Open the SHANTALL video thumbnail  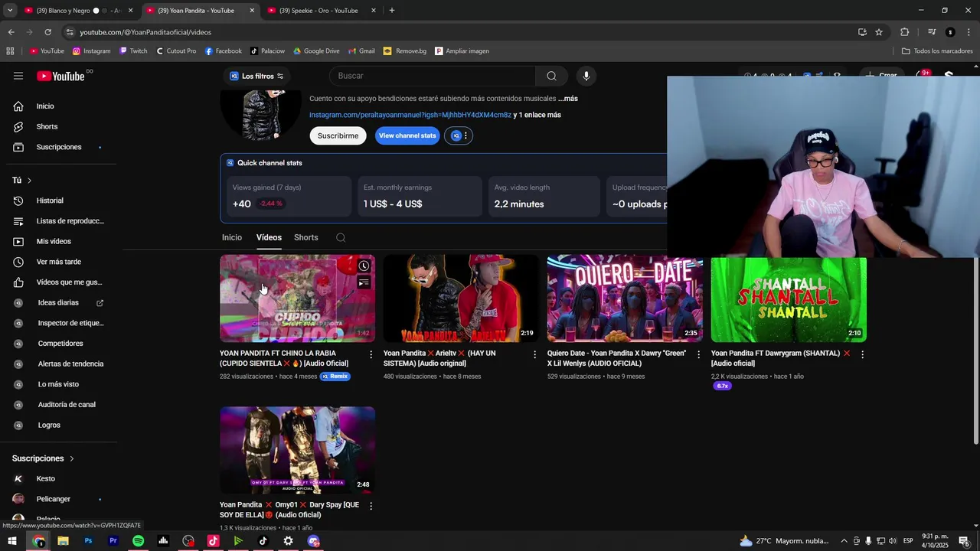(789, 299)
